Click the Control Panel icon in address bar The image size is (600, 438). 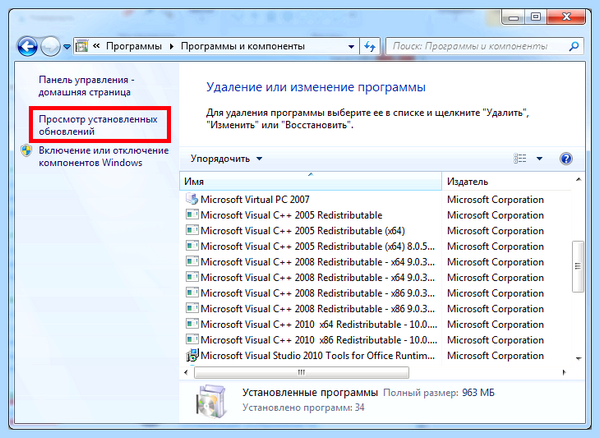pyautogui.click(x=82, y=46)
